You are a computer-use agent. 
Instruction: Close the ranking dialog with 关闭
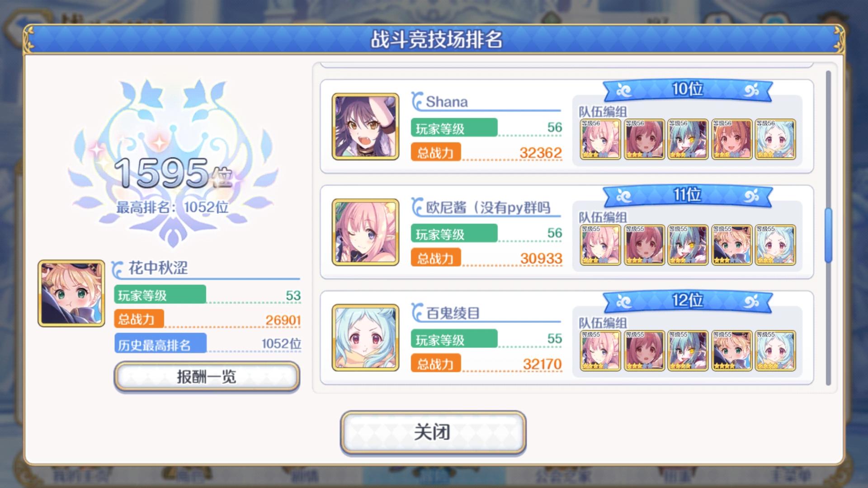pos(433,432)
